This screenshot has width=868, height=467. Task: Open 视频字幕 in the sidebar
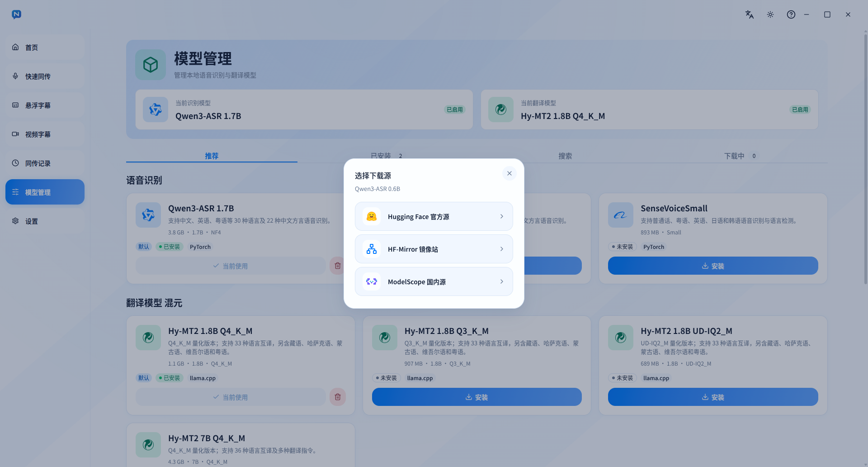[x=45, y=134]
